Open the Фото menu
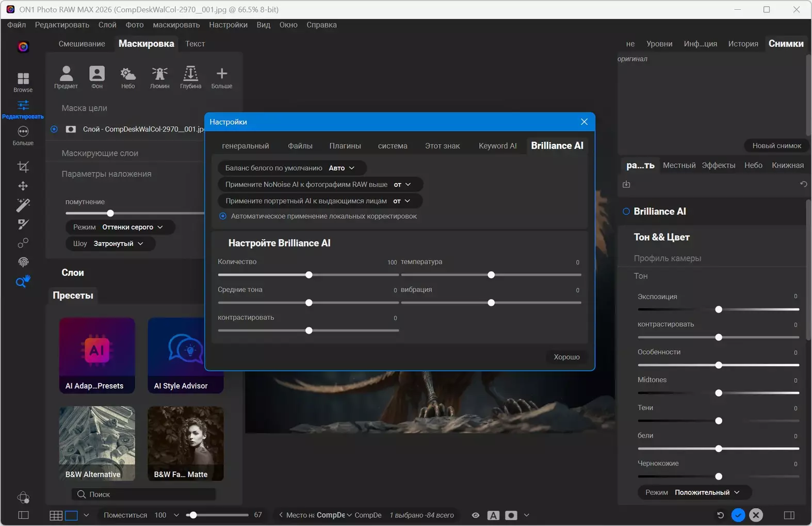The width and height of the screenshot is (812, 526). (135, 25)
